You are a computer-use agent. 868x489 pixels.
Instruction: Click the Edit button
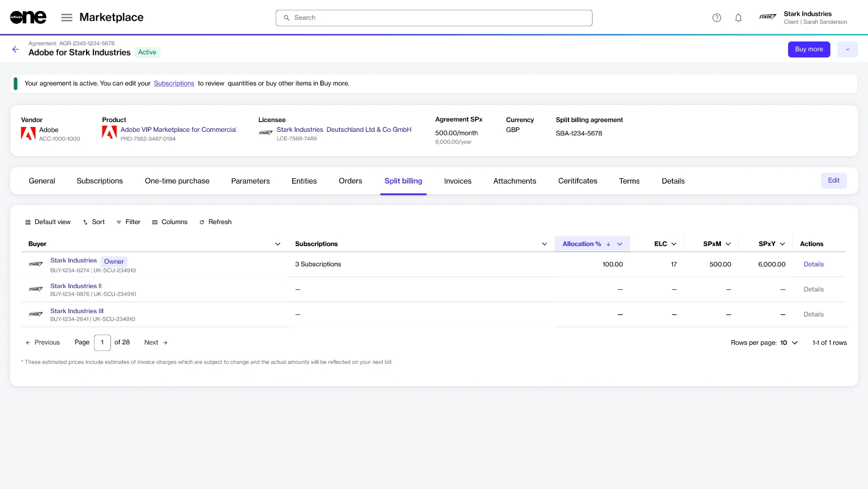(x=833, y=181)
